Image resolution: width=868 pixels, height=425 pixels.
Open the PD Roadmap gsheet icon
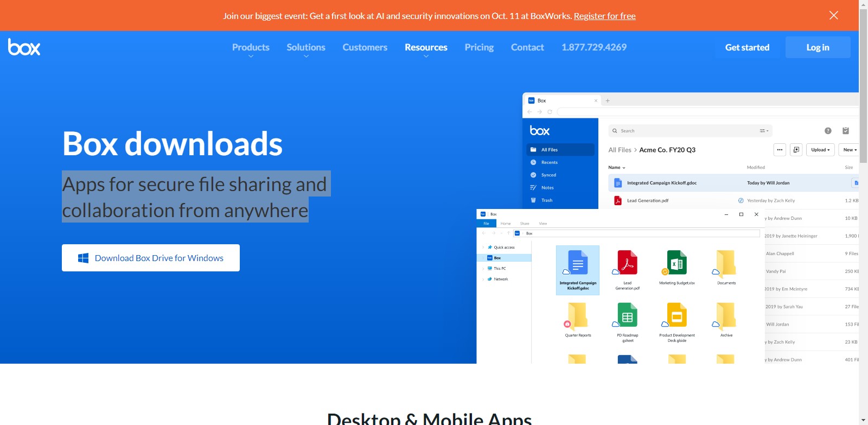point(627,315)
